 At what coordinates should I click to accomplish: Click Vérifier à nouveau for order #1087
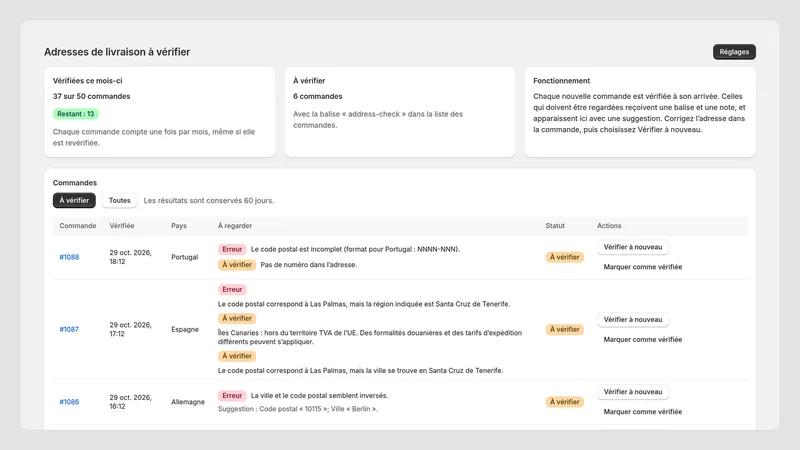[x=633, y=319]
